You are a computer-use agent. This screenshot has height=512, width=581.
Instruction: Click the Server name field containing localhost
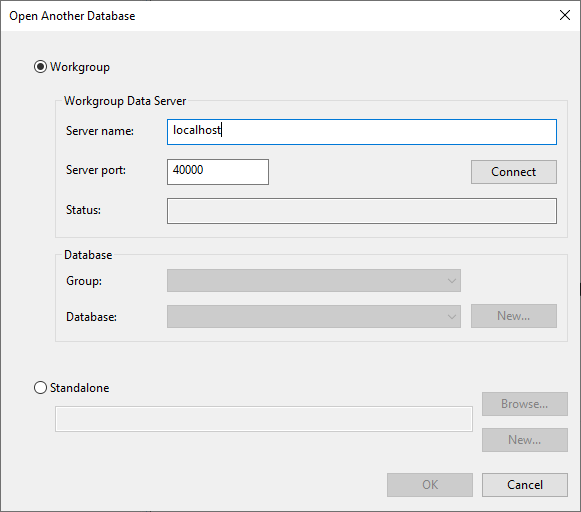(362, 132)
